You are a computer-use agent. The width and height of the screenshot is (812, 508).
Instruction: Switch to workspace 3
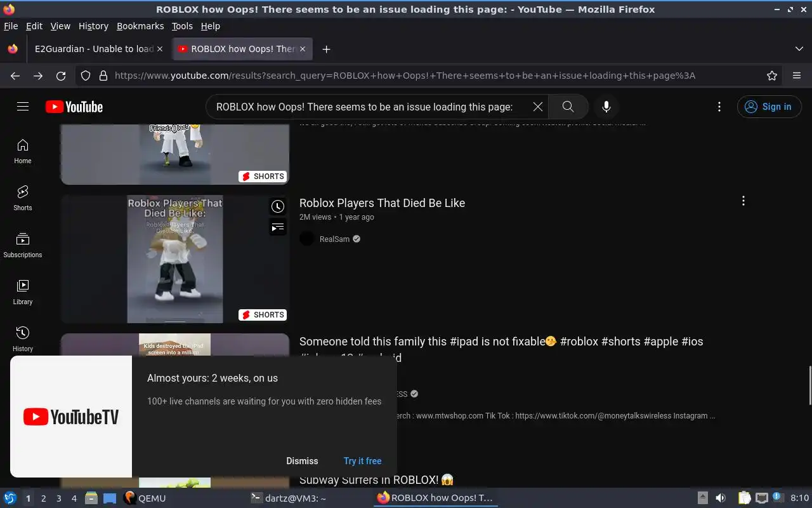pos(58,498)
